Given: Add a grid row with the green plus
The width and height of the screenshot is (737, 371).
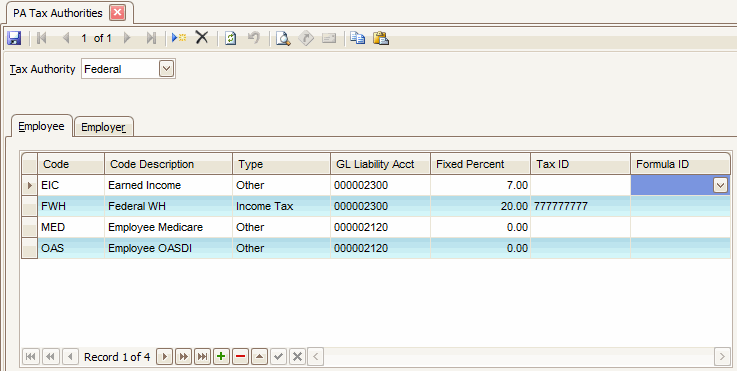Looking at the screenshot, I should click(221, 356).
